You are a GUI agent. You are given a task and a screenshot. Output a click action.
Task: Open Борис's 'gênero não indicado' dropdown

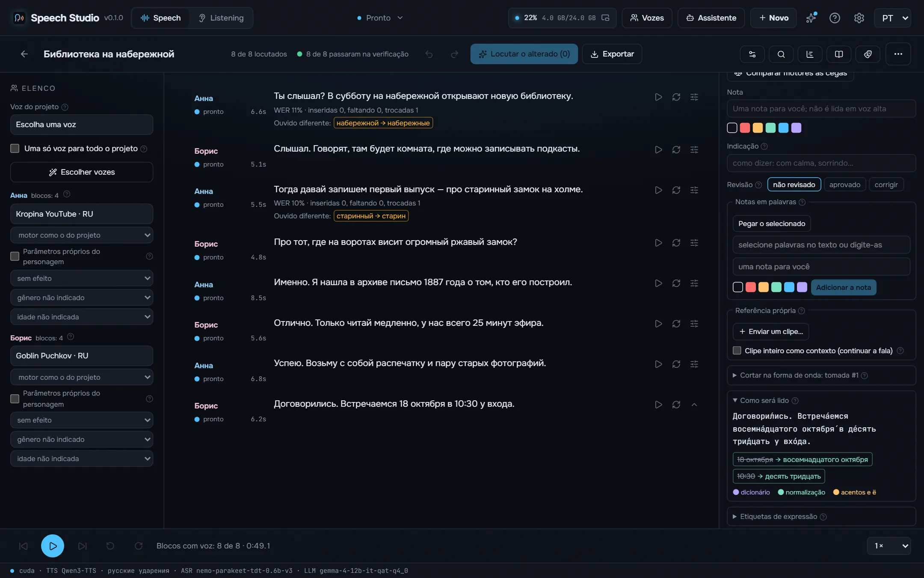click(82, 439)
